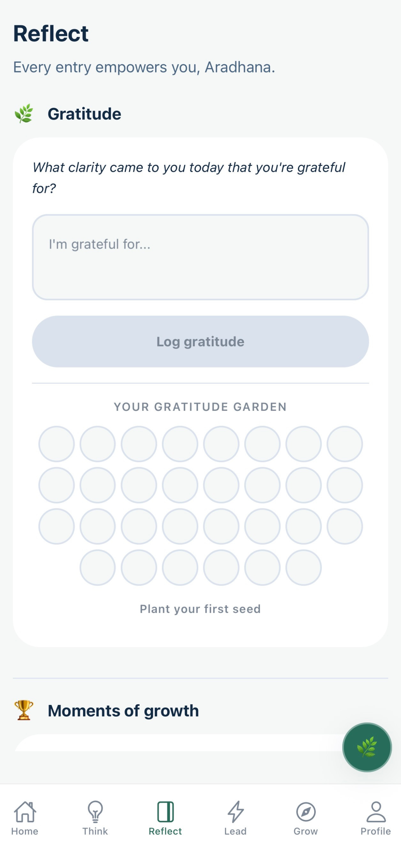
Task: Select the last circle in the first garden row
Action: coord(344,444)
